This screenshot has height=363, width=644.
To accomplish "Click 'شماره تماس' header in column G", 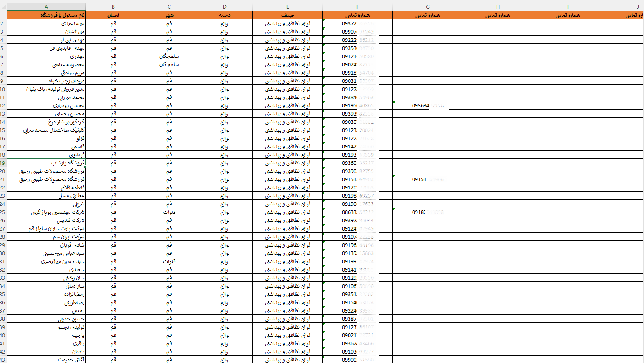I will point(428,15).
